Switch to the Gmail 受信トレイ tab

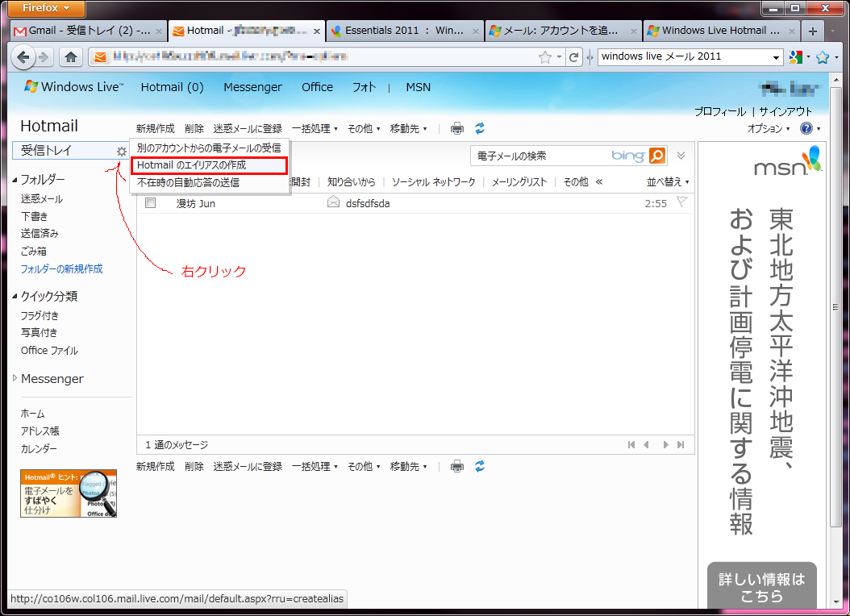click(x=89, y=31)
